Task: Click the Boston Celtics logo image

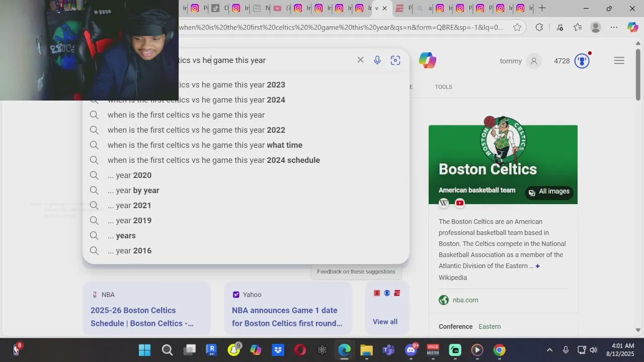Action: 503,141
